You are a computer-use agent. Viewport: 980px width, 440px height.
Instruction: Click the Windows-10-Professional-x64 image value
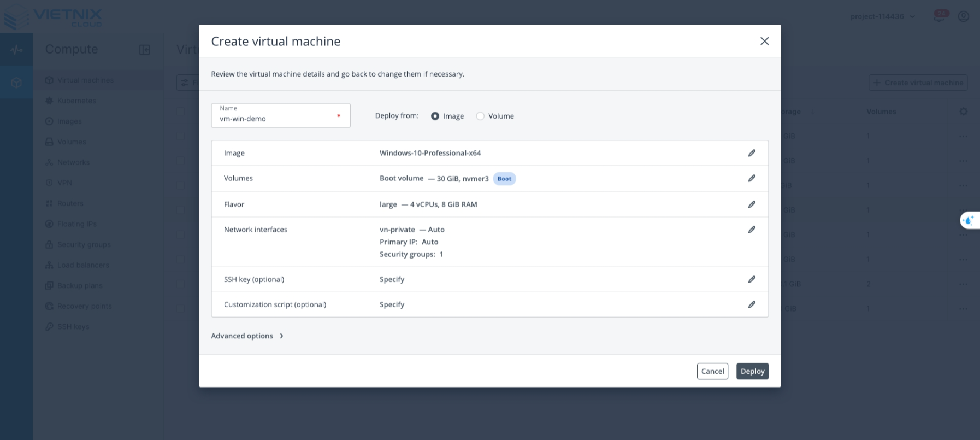point(430,153)
